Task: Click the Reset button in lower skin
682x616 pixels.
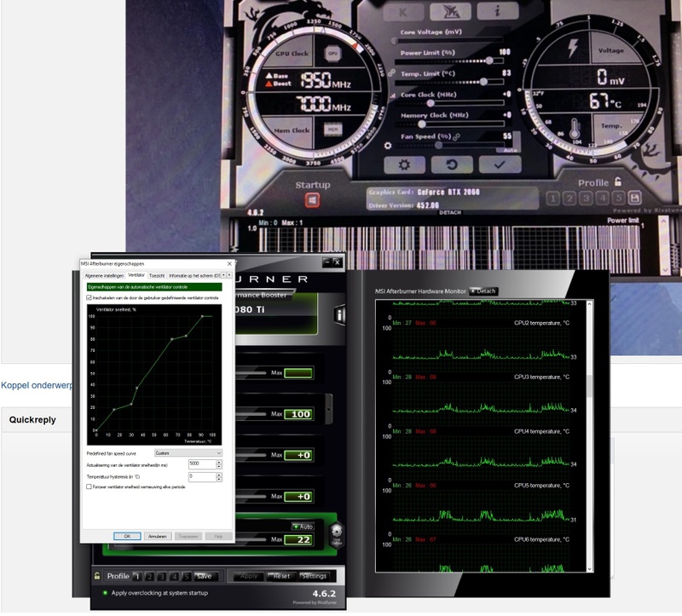Action: (x=281, y=576)
